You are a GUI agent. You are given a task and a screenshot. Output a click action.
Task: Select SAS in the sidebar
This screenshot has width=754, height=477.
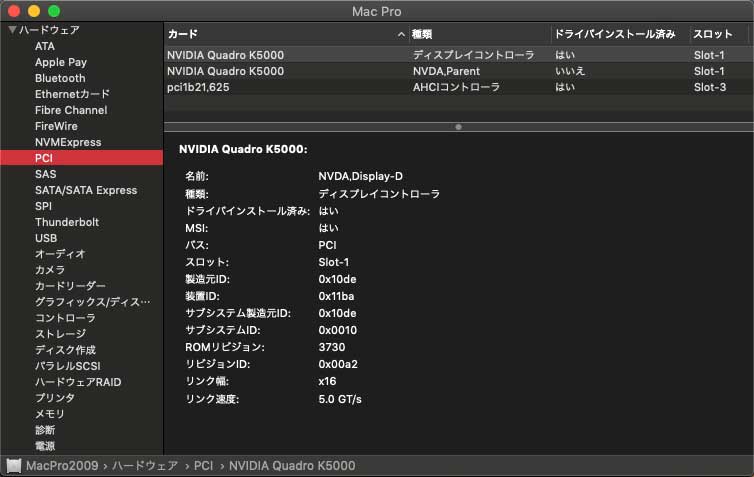point(46,174)
